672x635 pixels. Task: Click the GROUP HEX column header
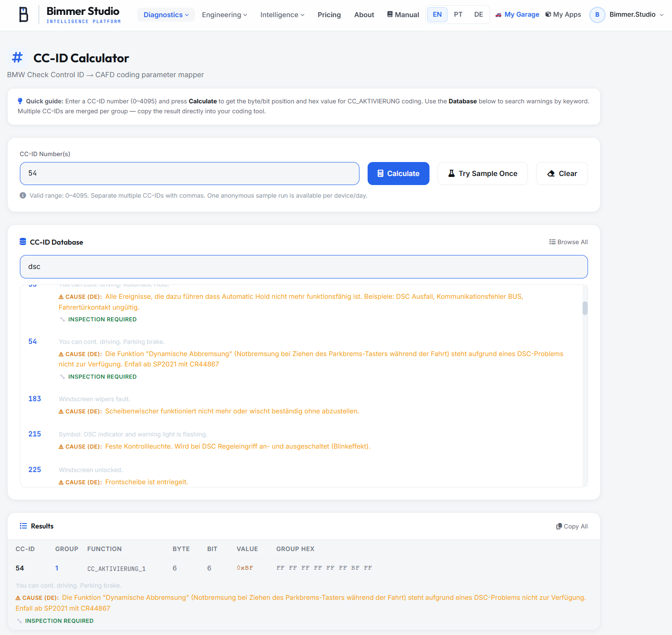coord(295,549)
